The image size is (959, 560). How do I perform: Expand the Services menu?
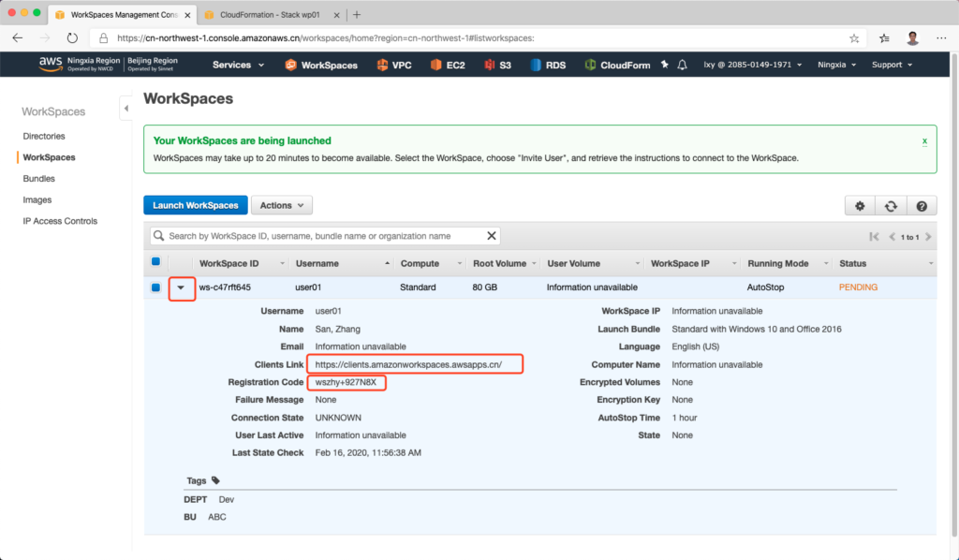point(238,65)
